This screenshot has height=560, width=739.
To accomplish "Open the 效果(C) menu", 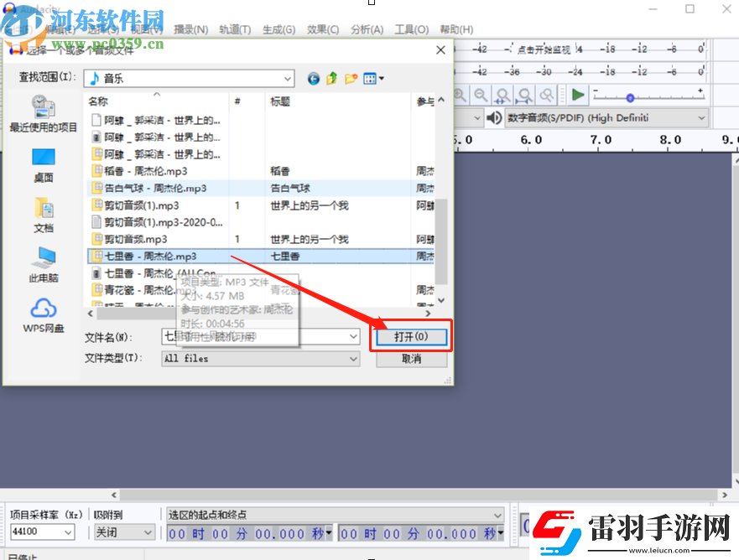I will pyautogui.click(x=323, y=29).
